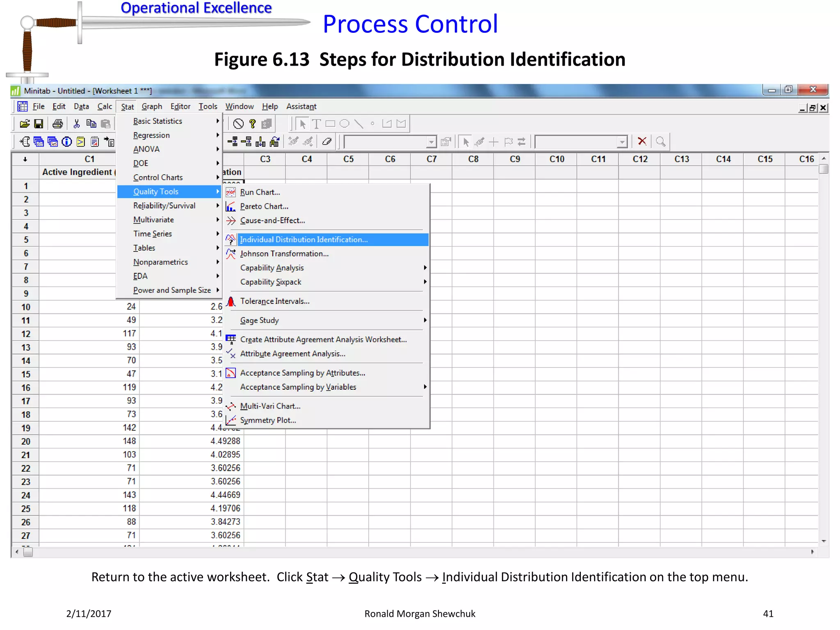Click the Ellipse drawing tool icon
Screen dimensions: 840x630
pyautogui.click(x=345, y=123)
